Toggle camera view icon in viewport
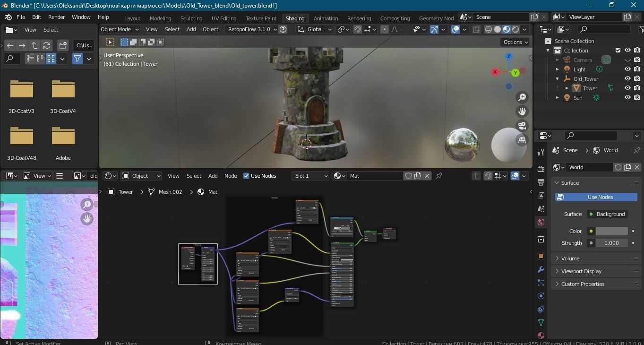Screen dimensions: 644x345 [x=522, y=126]
